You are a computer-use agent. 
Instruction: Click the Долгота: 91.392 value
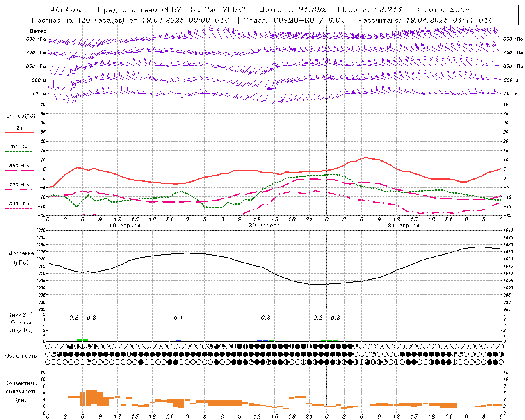coord(293,10)
